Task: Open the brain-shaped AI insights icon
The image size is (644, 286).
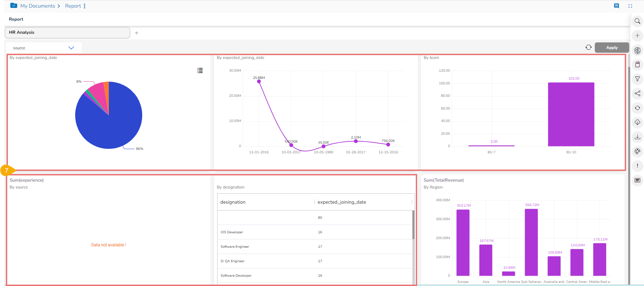Action: [x=637, y=50]
